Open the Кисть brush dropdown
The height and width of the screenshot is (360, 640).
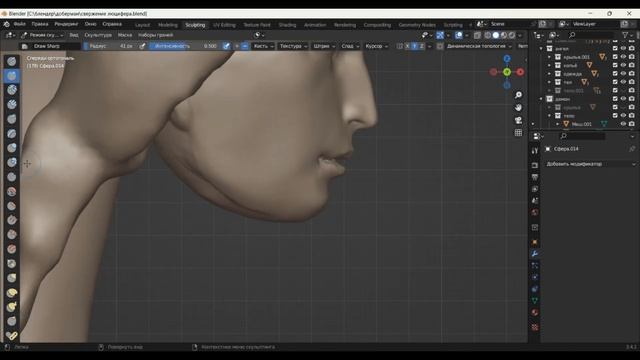point(263,46)
